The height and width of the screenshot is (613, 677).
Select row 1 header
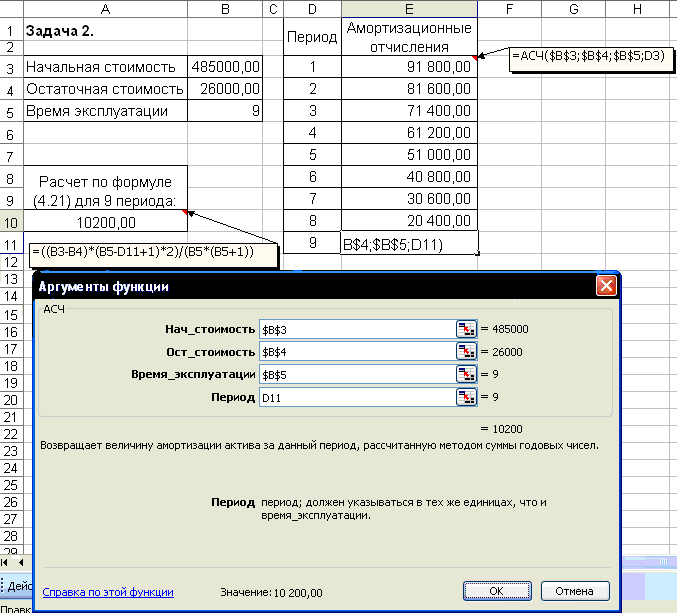[11, 30]
